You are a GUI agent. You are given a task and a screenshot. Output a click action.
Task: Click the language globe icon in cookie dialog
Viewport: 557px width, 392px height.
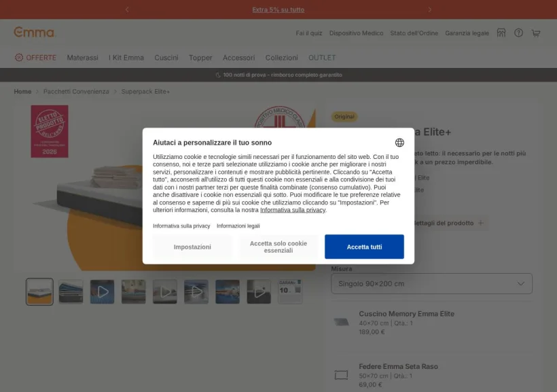399,143
